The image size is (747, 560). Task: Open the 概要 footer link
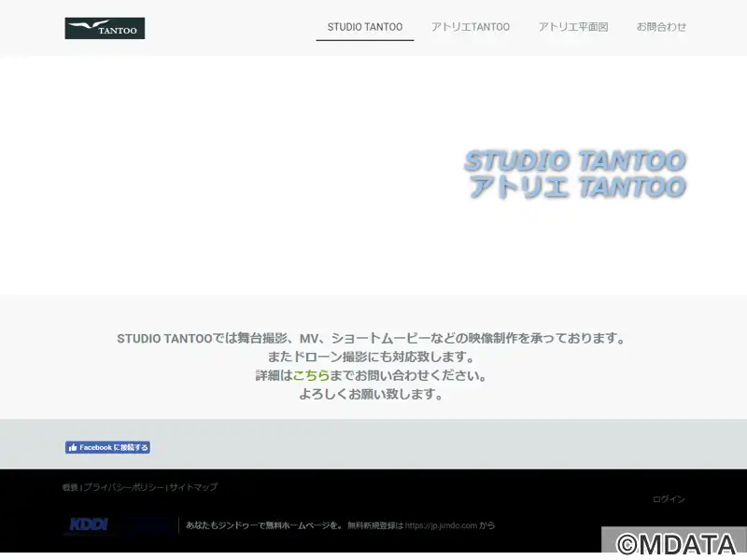70,487
